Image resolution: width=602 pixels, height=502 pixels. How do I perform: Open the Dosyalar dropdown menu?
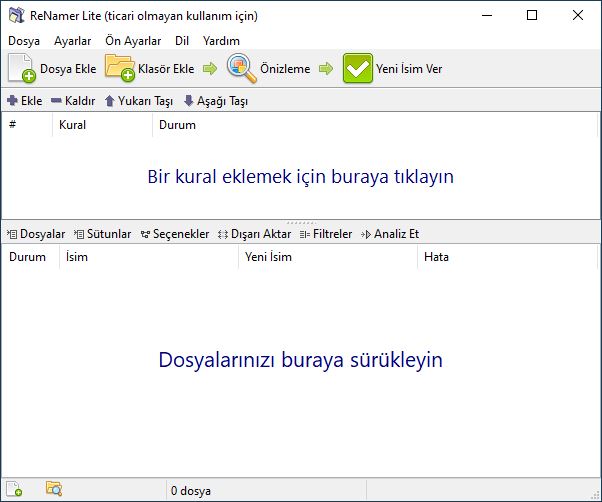[36, 234]
